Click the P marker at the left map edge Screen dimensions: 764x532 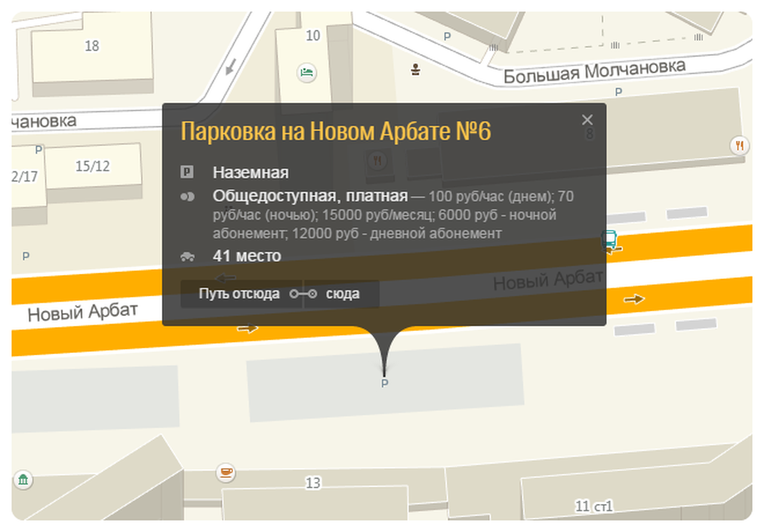(25, 256)
